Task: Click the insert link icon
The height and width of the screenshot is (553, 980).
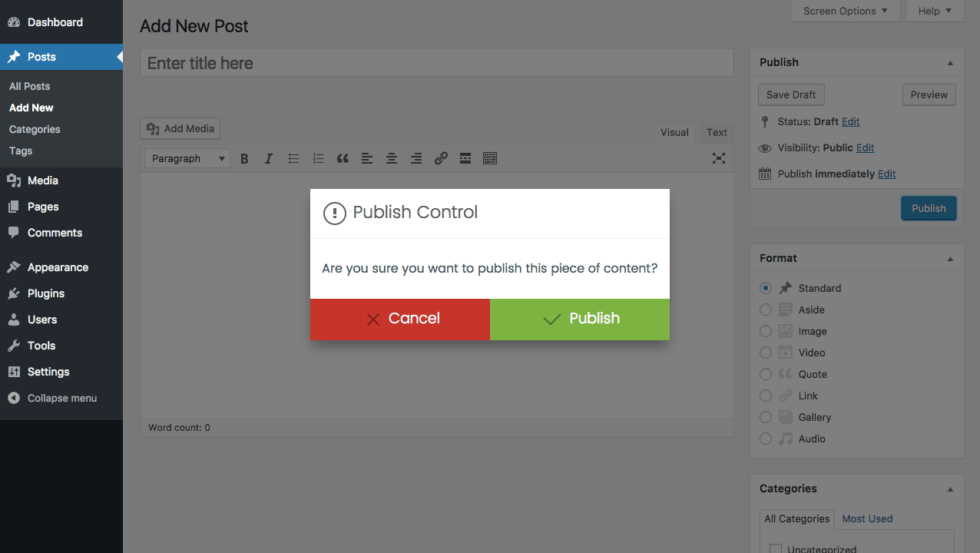Action: 441,158
